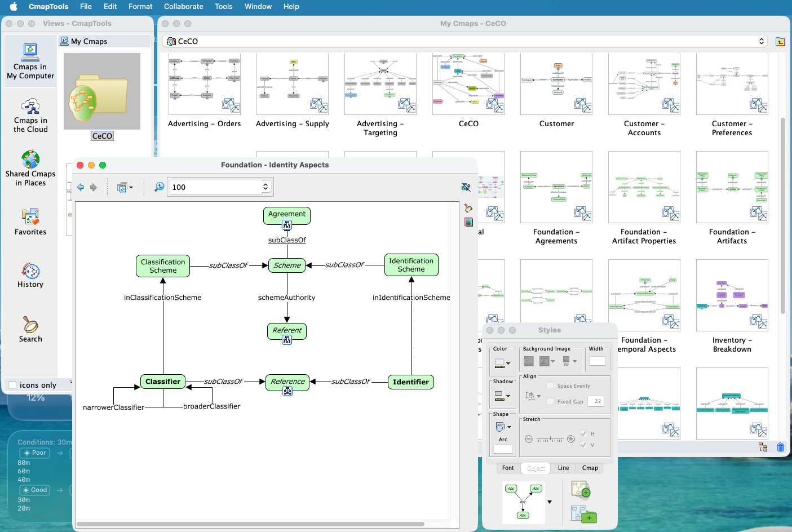Toggle stretch V checkbox

[583, 445]
